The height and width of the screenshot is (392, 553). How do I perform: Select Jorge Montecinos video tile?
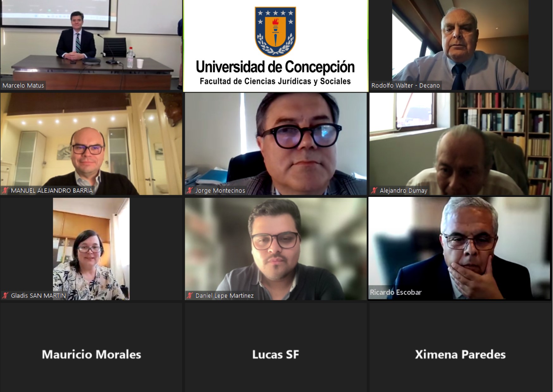point(276,144)
